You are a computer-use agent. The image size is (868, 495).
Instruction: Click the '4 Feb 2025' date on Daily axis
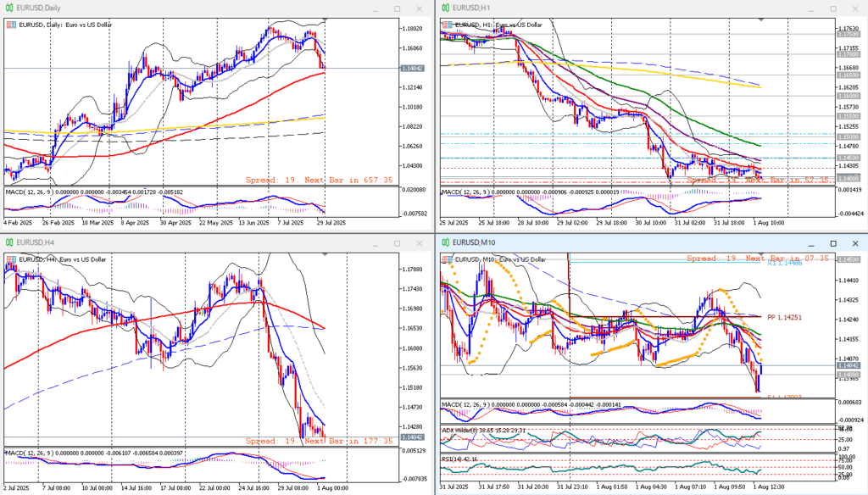point(19,223)
